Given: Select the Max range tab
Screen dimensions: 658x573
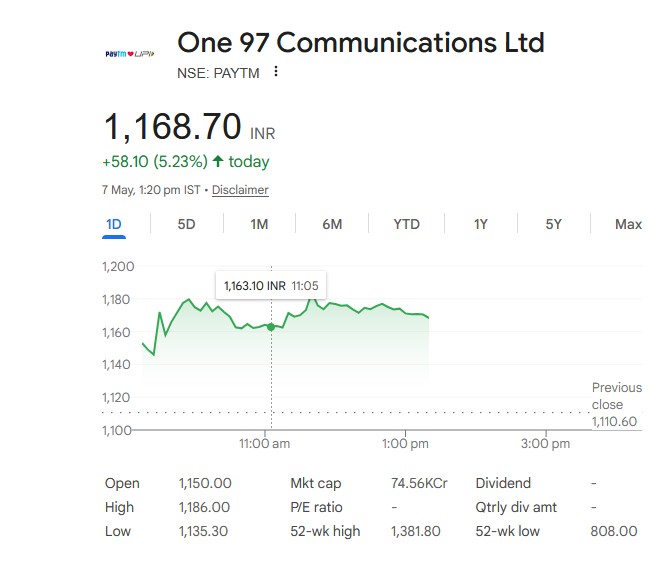Looking at the screenshot, I should pos(628,224).
